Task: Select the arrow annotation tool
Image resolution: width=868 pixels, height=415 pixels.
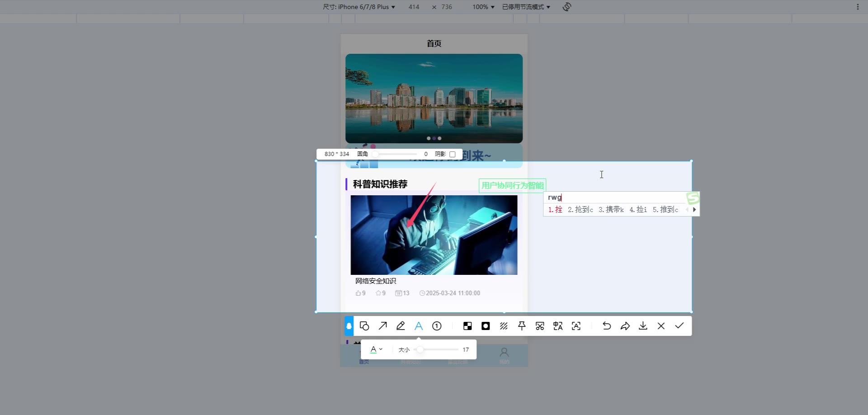Action: [x=383, y=326]
